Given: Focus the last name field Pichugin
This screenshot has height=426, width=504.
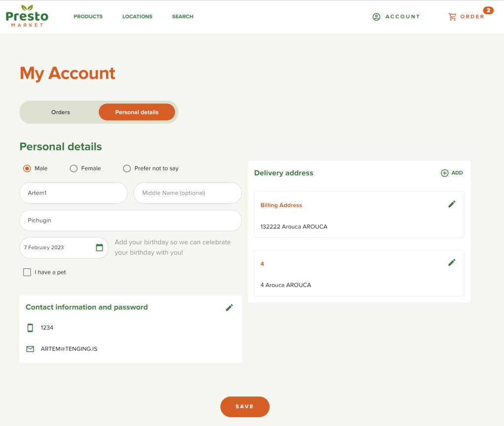Looking at the screenshot, I should [131, 221].
